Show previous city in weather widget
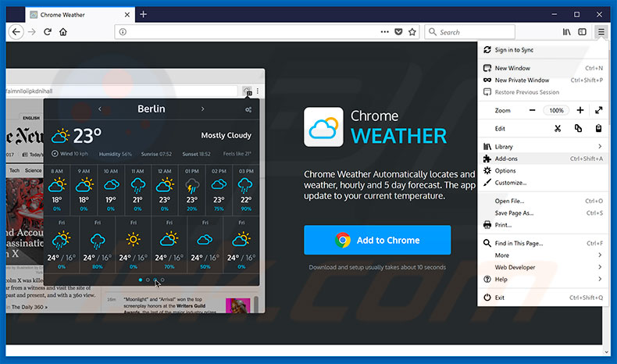 99,109
